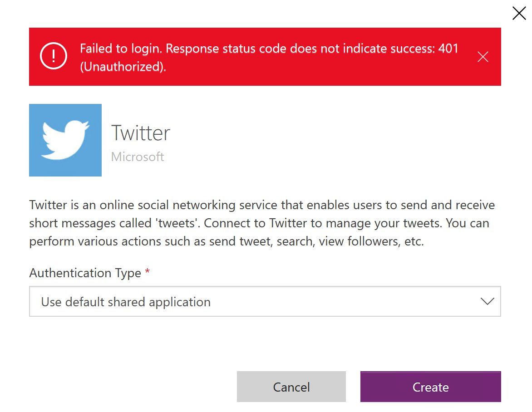The image size is (532, 412).
Task: Click the Cancel button
Action: tap(291, 387)
